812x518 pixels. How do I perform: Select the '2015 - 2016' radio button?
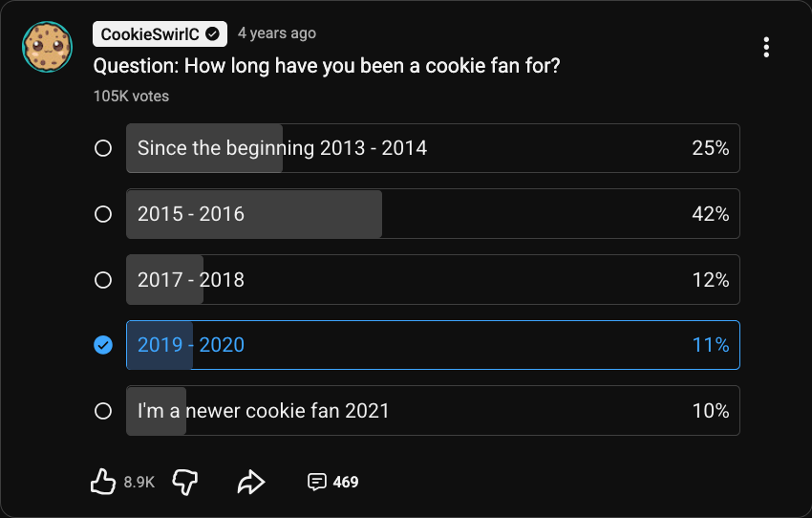coord(103,214)
